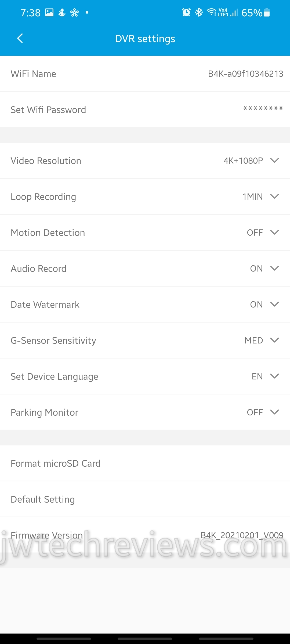Image resolution: width=290 pixels, height=644 pixels.
Task: Tap Default Setting to reset
Action: tap(43, 499)
